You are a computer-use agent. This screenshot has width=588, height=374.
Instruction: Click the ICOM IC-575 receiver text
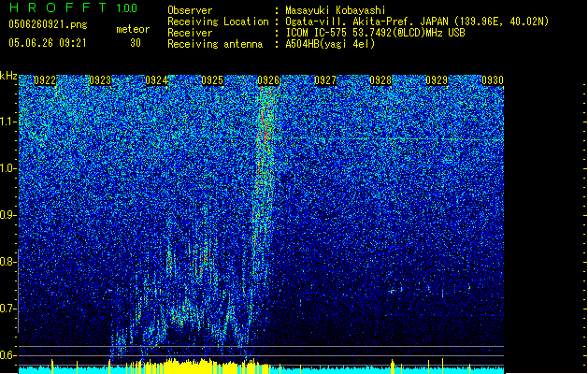click(x=375, y=33)
